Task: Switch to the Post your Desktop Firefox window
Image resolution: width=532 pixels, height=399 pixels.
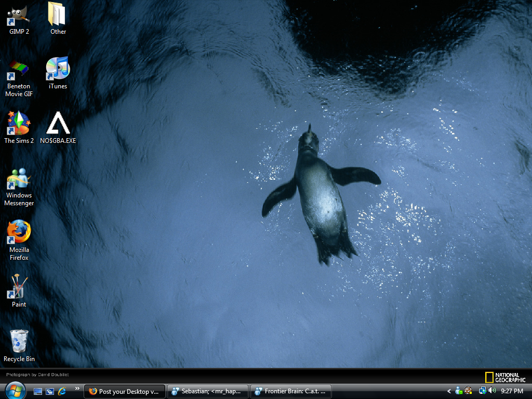Action: 125,391
